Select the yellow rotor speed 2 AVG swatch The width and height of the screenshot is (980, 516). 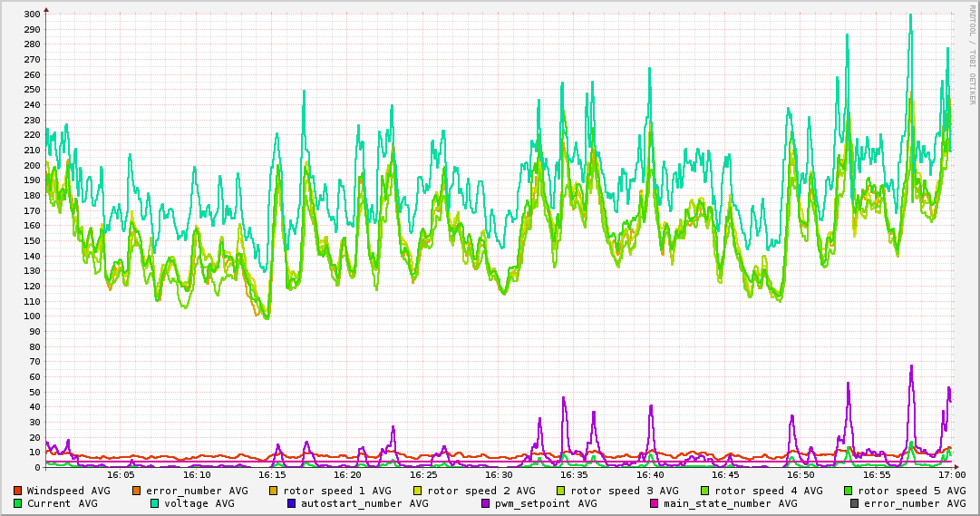tap(417, 491)
